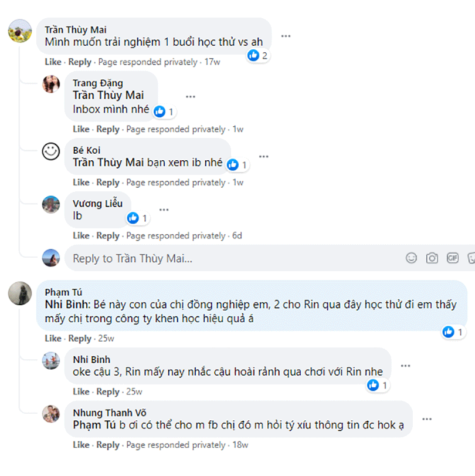Like Nhi Bình's reply

pyautogui.click(x=81, y=391)
